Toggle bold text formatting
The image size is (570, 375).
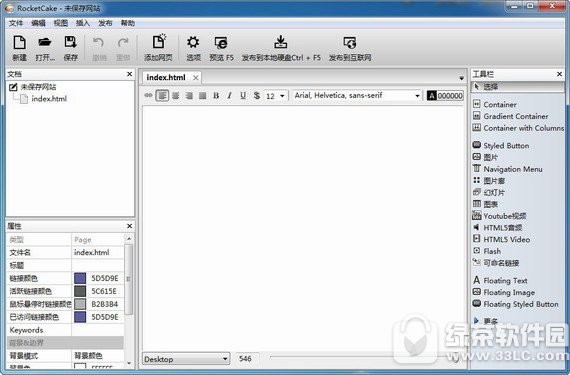[216, 96]
